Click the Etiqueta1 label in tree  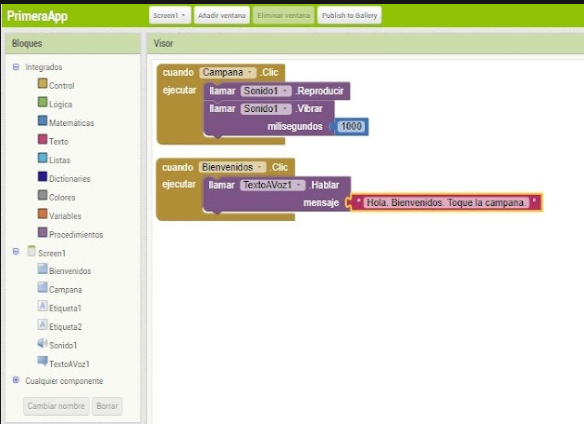[65, 308]
